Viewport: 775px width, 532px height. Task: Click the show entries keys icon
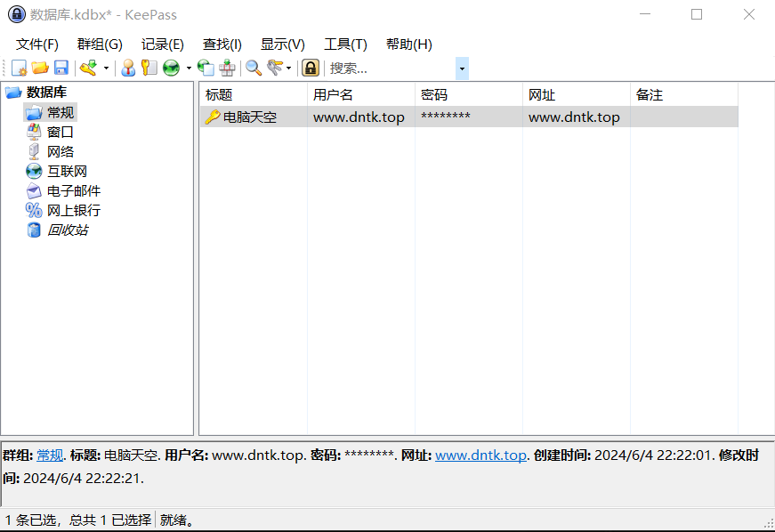(275, 68)
